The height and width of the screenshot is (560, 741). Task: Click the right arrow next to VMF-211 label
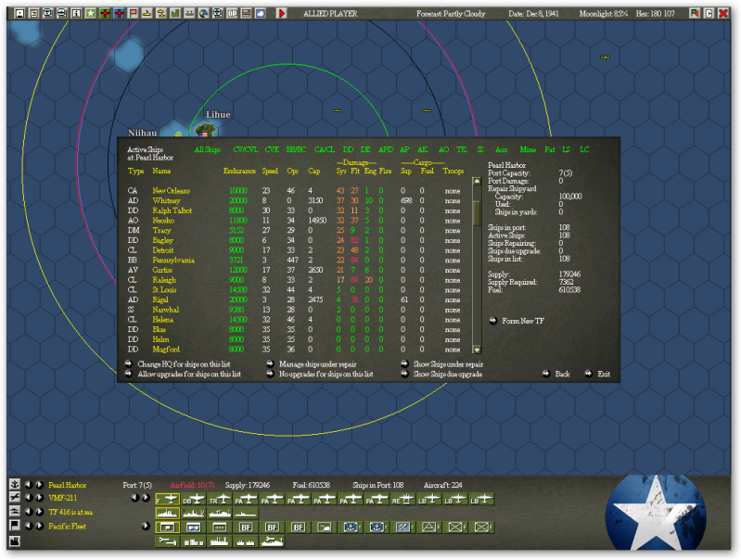click(x=39, y=498)
